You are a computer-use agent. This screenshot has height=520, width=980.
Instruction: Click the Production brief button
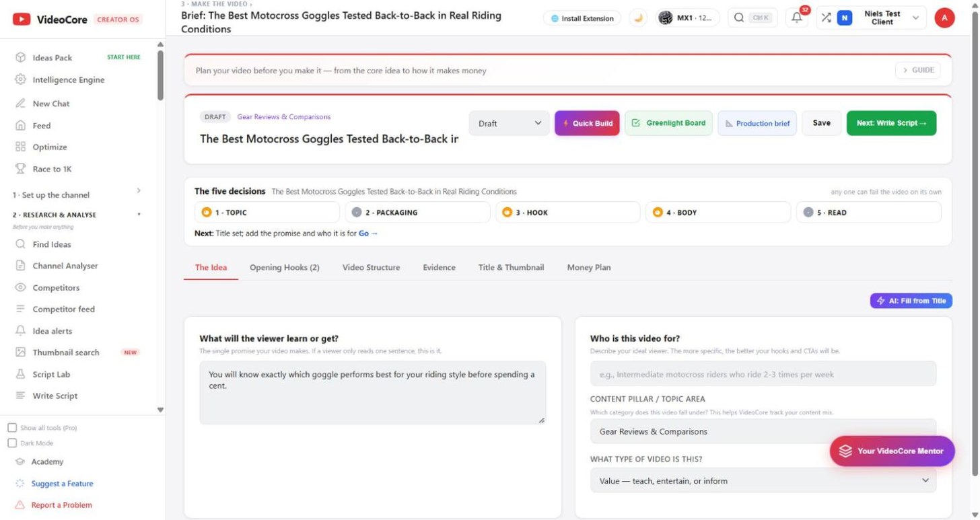pyautogui.click(x=757, y=123)
